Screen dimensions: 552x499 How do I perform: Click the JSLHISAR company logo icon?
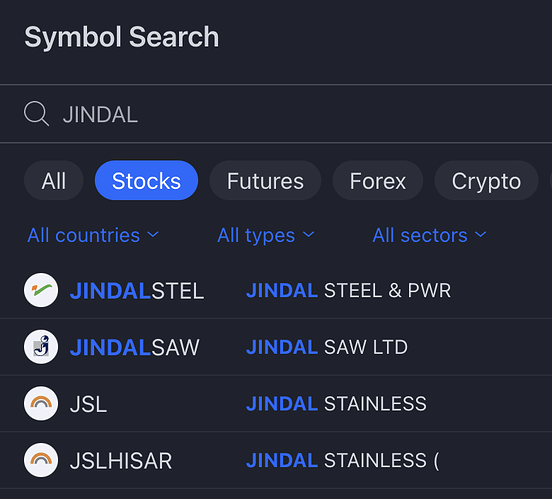(41, 460)
